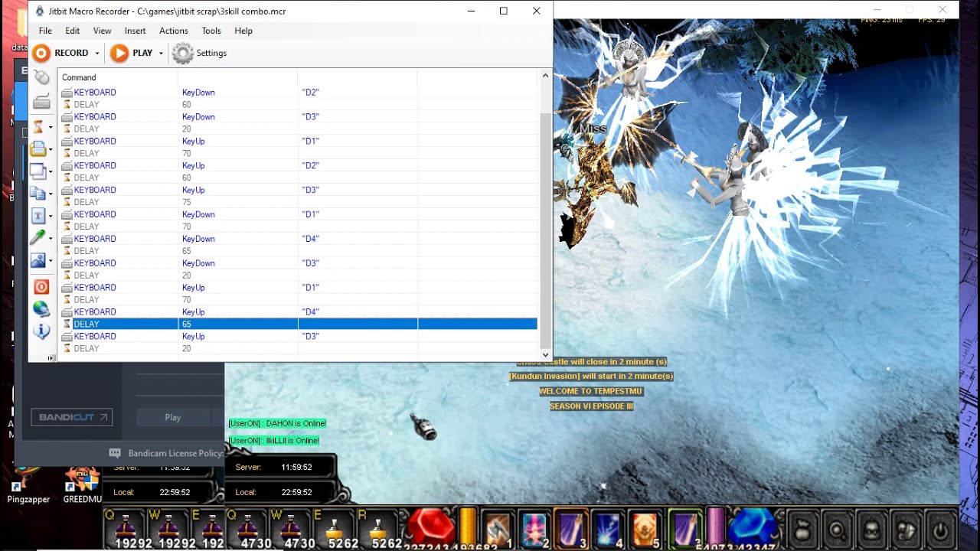Open the Tools menu
This screenshot has width=980, height=551.
point(211,31)
